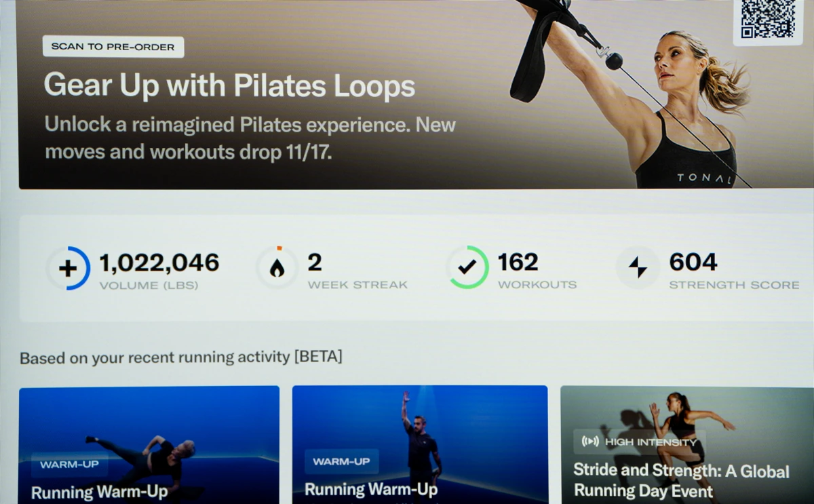
Task: View the 604 strength score number
Action: click(x=693, y=262)
